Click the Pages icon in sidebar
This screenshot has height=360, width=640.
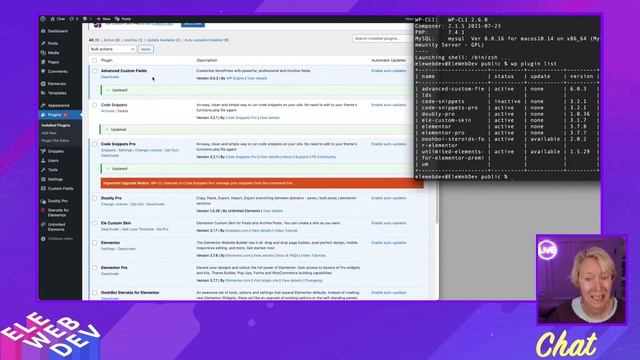click(43, 62)
